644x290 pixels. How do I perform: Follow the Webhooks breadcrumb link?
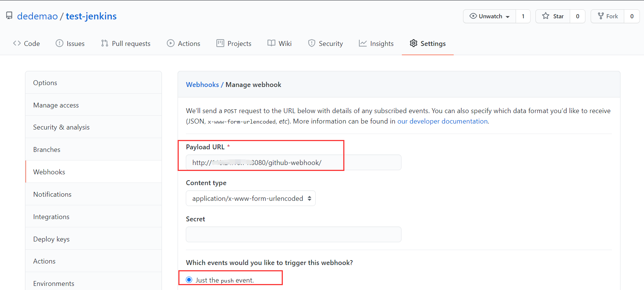pyautogui.click(x=202, y=85)
